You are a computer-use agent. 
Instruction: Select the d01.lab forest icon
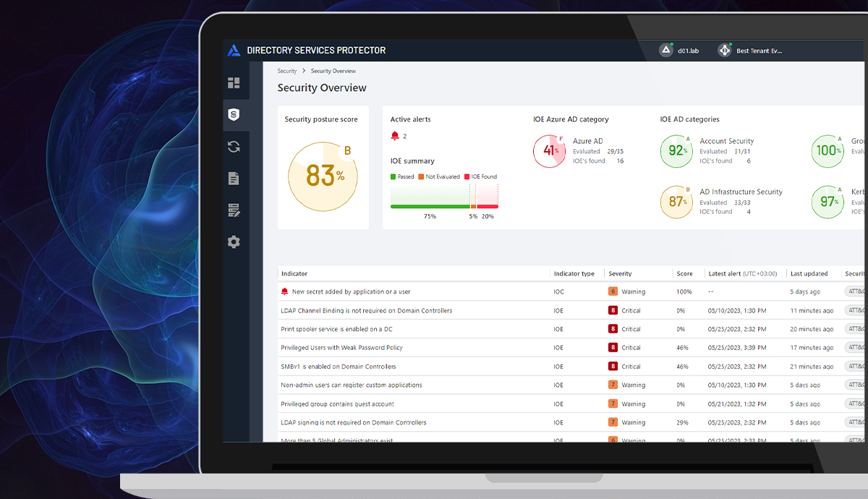665,50
